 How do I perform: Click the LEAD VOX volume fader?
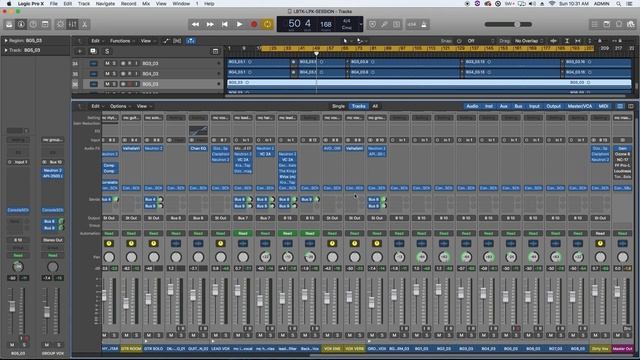215,290
